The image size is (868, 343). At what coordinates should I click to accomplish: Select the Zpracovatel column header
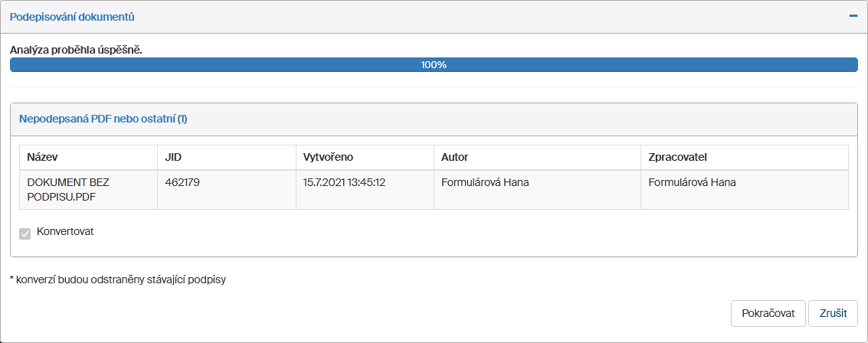[677, 157]
